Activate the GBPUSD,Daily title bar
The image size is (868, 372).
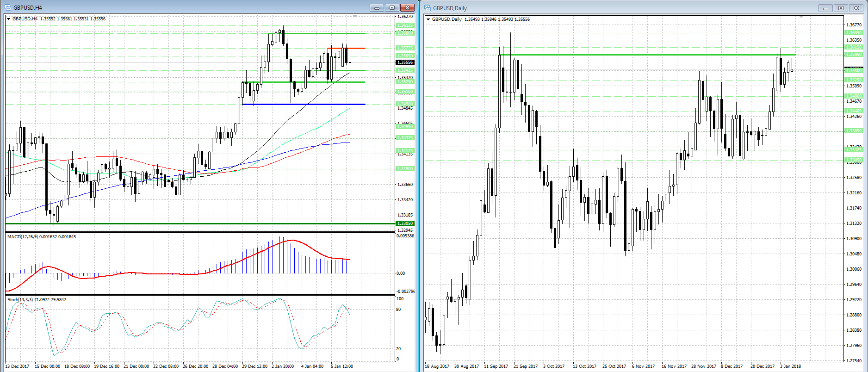601,8
